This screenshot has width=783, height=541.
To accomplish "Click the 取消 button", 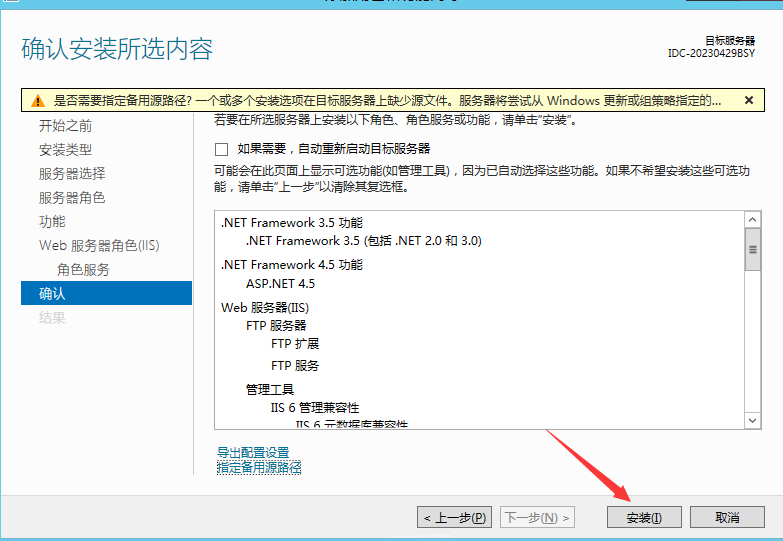I will [x=727, y=518].
